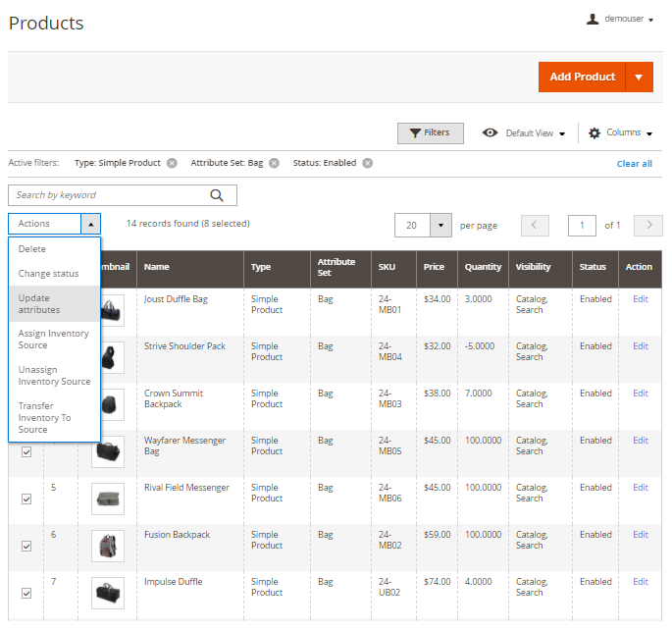Uncheck the Impulse Duffle row checkbox
This screenshot has width=672, height=630.
click(x=26, y=593)
